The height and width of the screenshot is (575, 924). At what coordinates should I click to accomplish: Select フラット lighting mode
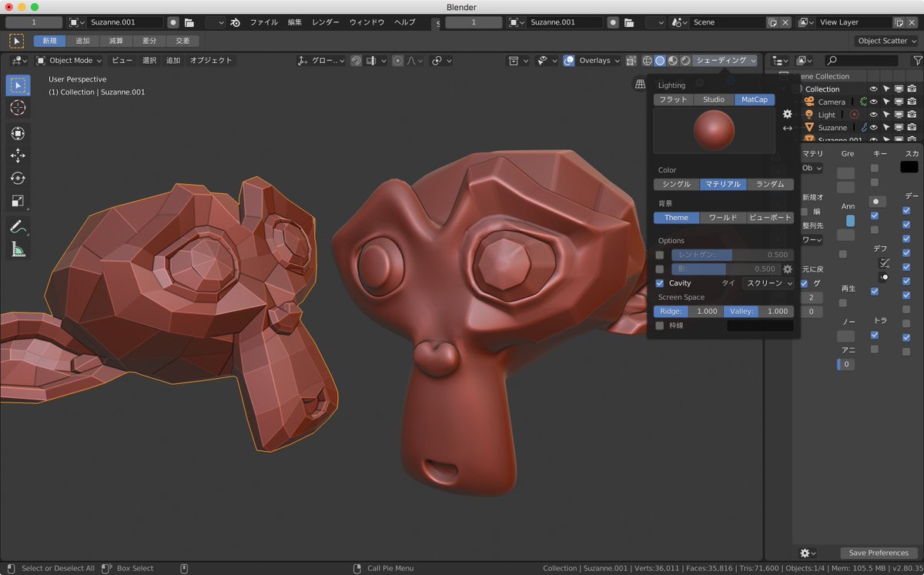coord(673,99)
